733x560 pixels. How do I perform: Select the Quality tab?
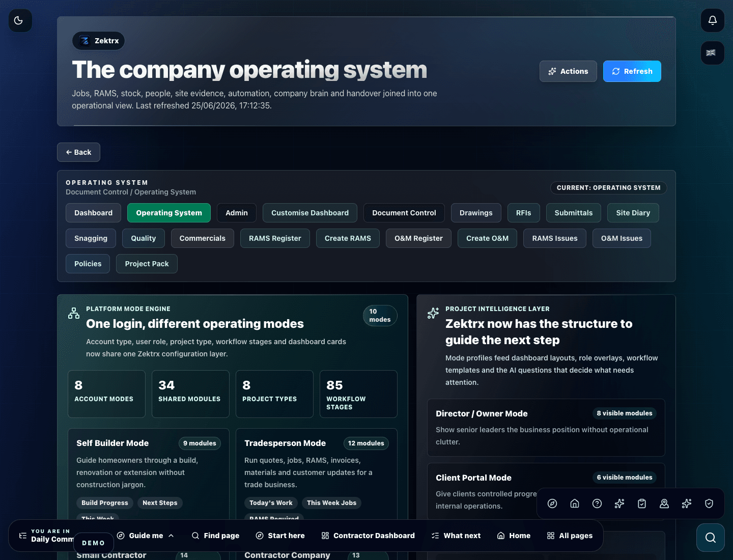tap(144, 238)
